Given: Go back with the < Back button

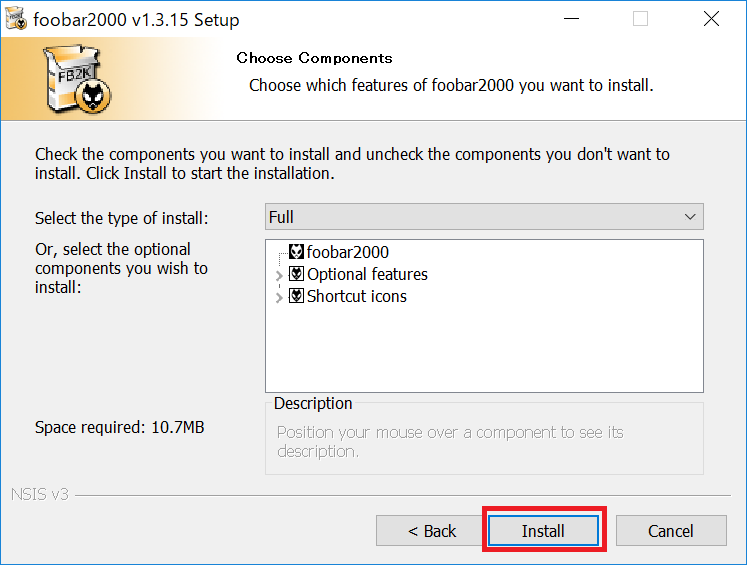Looking at the screenshot, I should (x=431, y=530).
